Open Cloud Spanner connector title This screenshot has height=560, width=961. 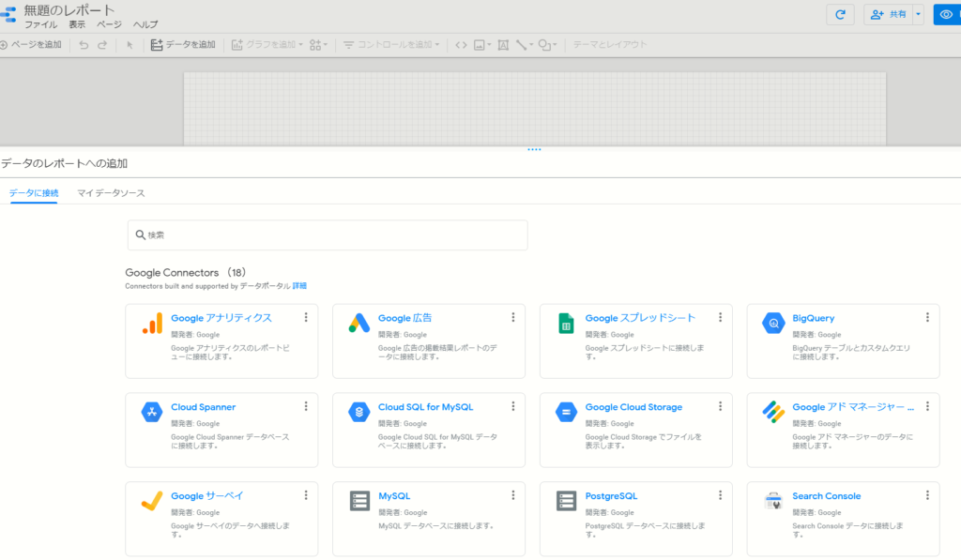point(204,407)
